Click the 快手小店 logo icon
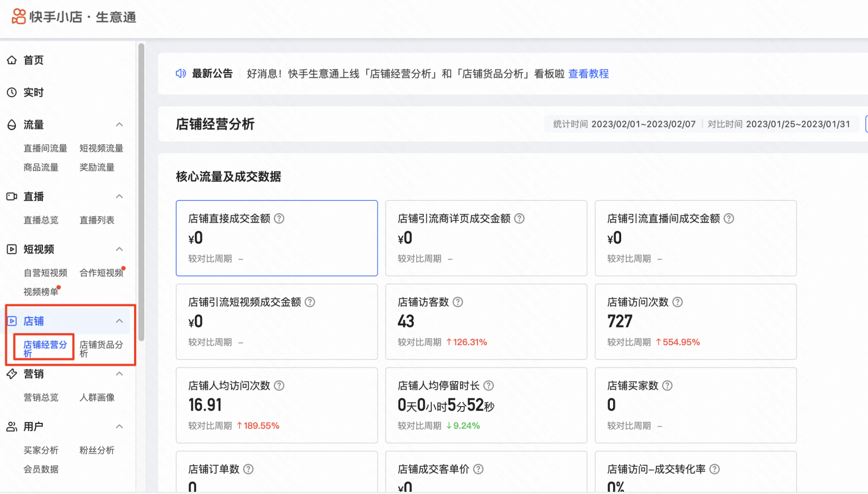The image size is (868, 494). (x=19, y=17)
